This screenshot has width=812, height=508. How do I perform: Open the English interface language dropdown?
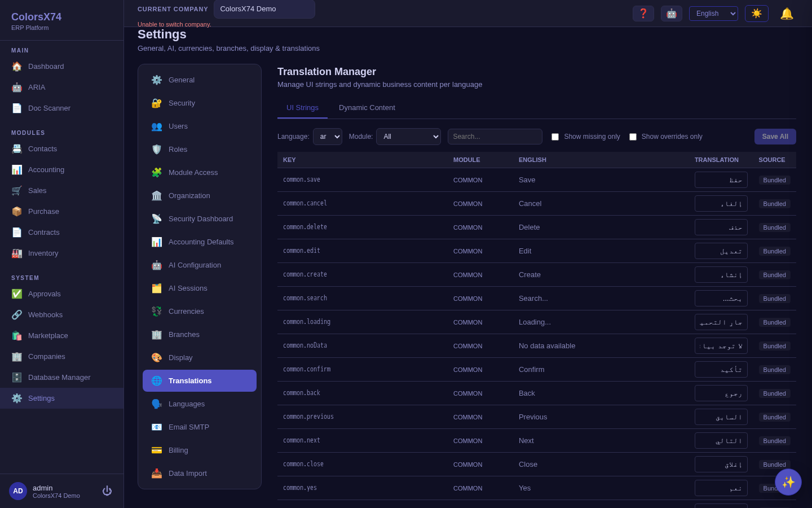(x=713, y=14)
